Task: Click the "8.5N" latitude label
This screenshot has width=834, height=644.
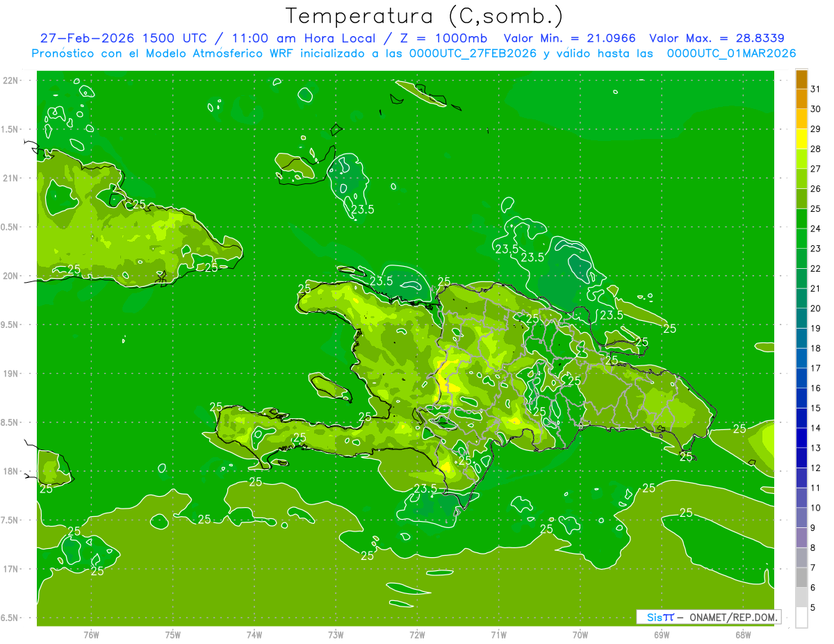Action: (10, 422)
